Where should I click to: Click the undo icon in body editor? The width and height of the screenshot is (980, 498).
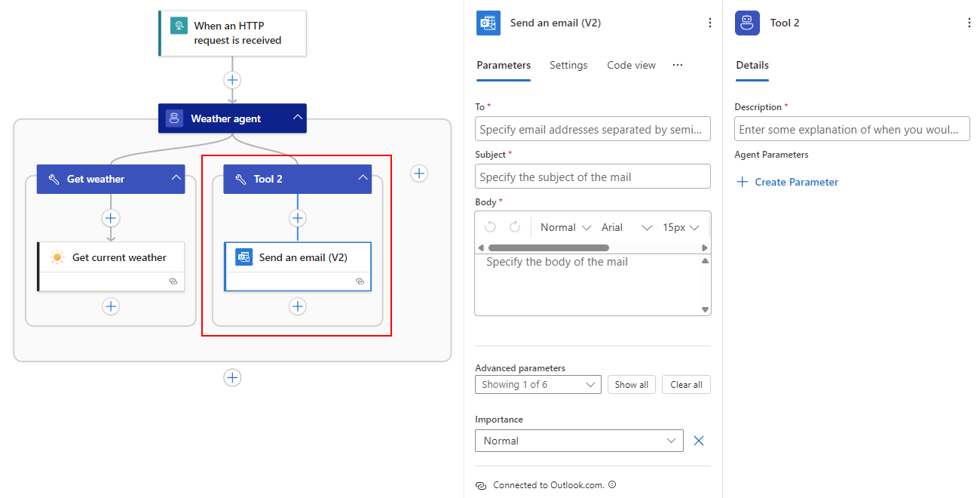[491, 227]
